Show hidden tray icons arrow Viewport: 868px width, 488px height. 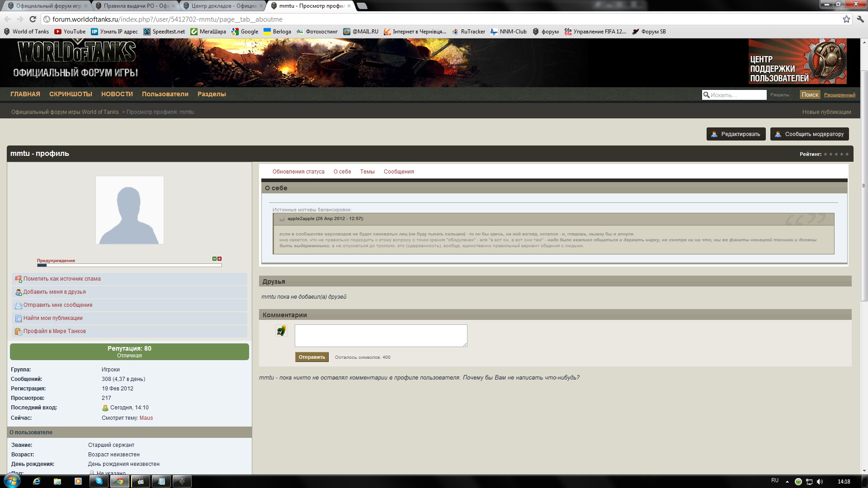(x=787, y=482)
